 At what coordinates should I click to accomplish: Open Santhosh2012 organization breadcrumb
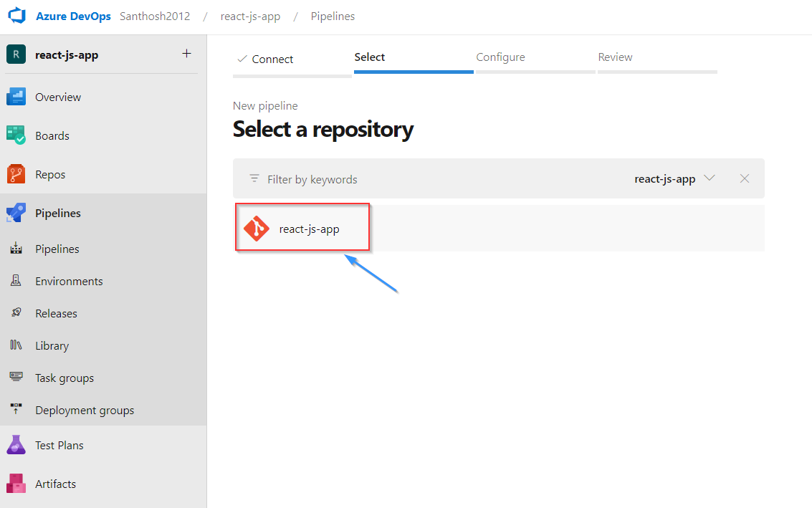[155, 16]
